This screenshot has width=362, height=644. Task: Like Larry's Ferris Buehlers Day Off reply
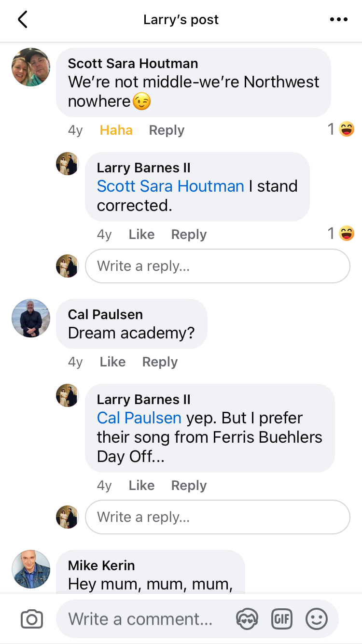[141, 486]
